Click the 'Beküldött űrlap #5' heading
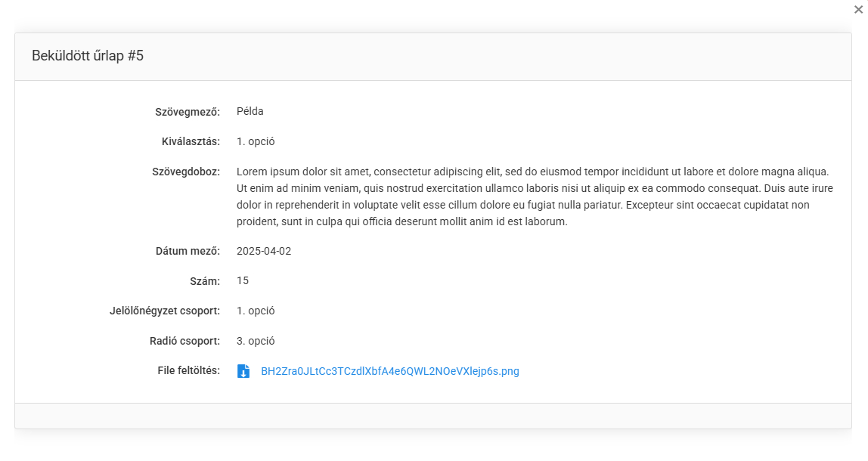 88,56
